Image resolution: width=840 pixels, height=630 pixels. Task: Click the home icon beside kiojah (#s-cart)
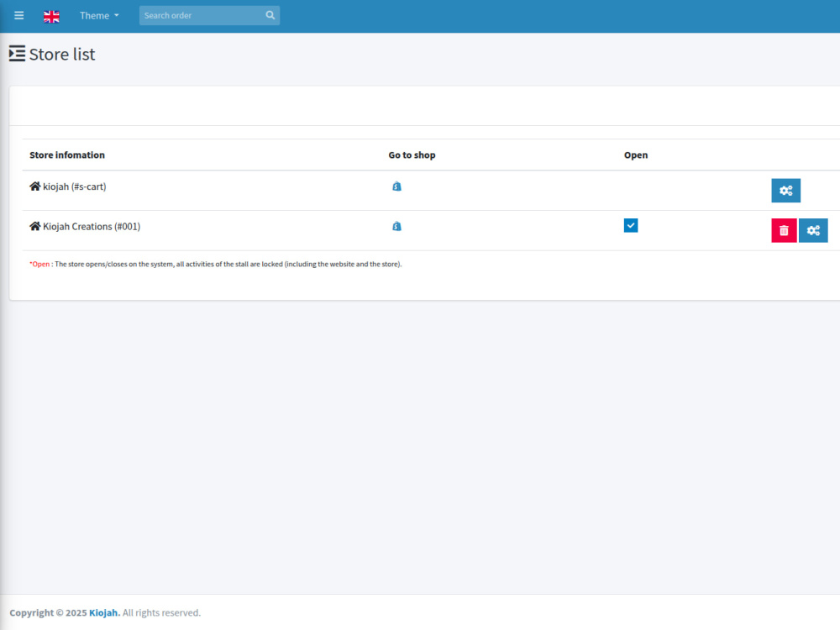(34, 186)
